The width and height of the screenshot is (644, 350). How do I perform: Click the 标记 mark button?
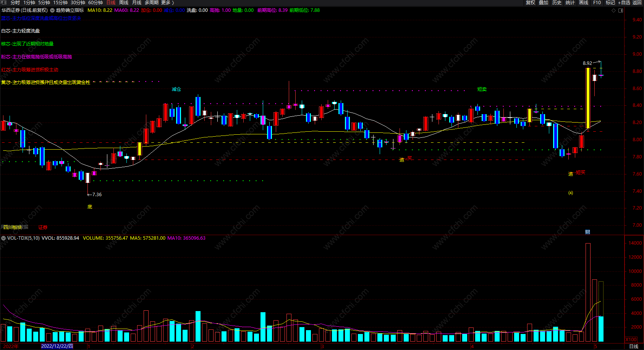coord(610,3)
